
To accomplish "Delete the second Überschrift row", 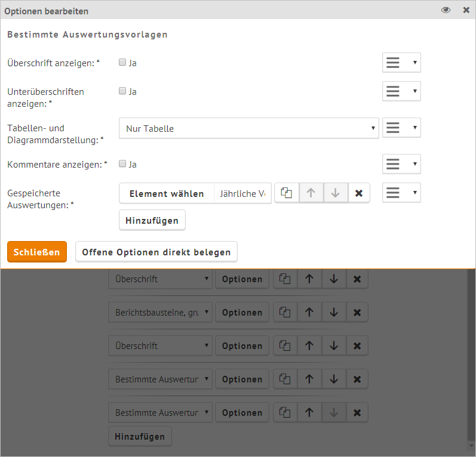I will (357, 345).
